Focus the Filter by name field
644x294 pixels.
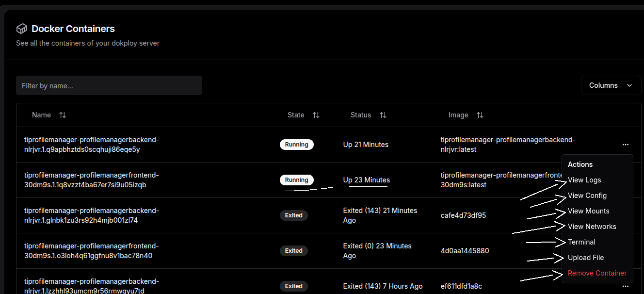tap(109, 85)
